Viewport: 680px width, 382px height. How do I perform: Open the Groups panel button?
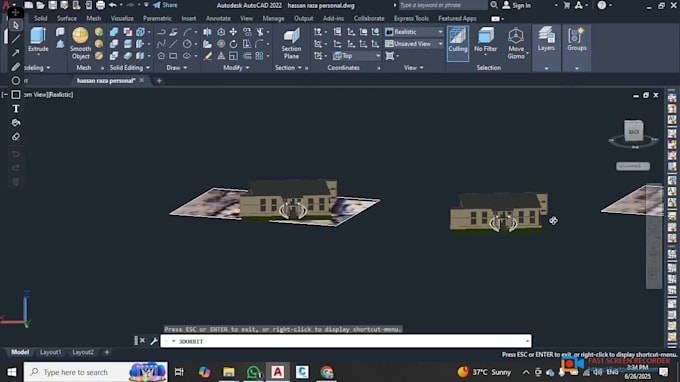pos(576,39)
